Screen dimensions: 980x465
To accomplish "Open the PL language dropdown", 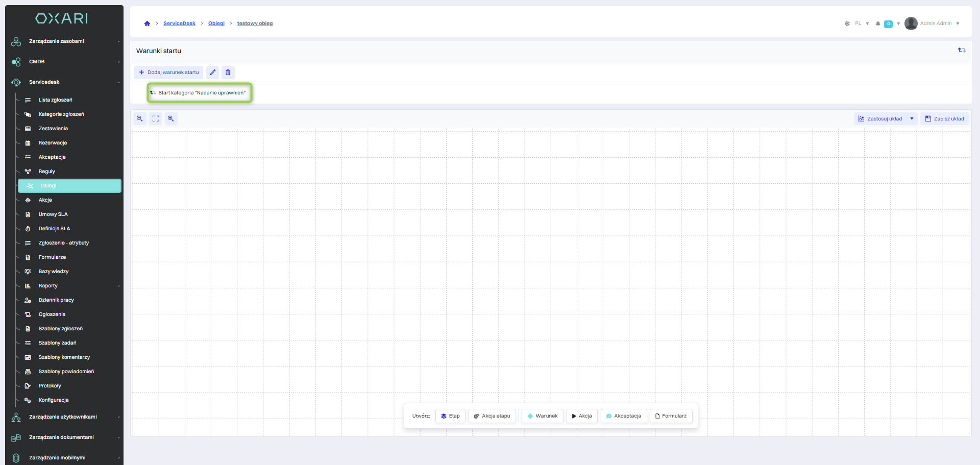I will click(x=862, y=23).
